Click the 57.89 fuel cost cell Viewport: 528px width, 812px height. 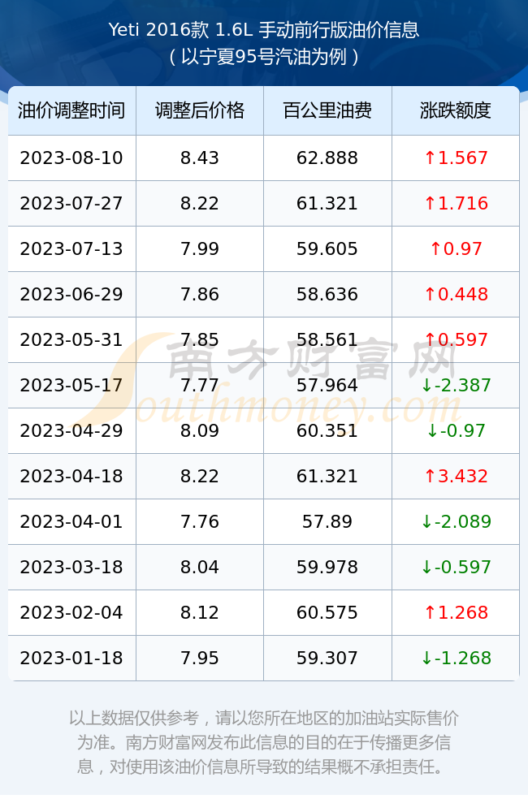coord(327,521)
